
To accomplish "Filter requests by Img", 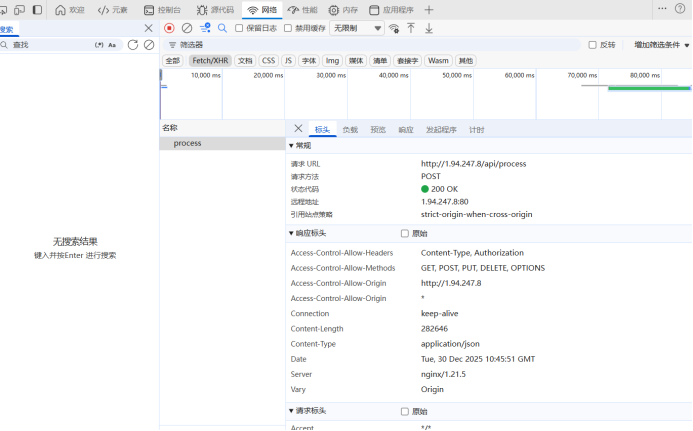I will (332, 61).
